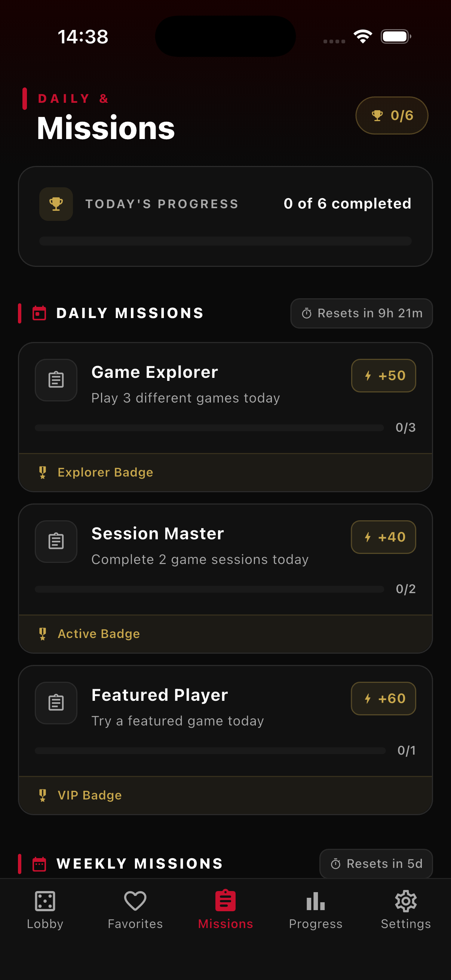Select the VIP Badge reward row
Image resolution: width=451 pixels, height=980 pixels.
(225, 795)
